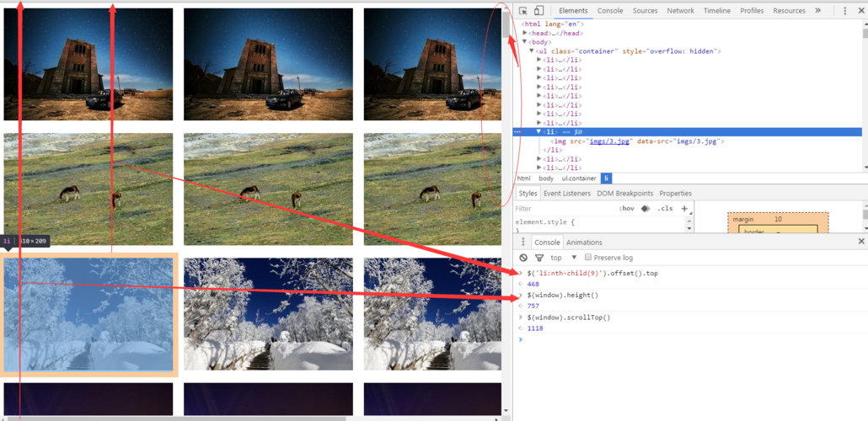Click the li size tooltip label
Viewport: 868px width, 421px height.
pos(25,241)
